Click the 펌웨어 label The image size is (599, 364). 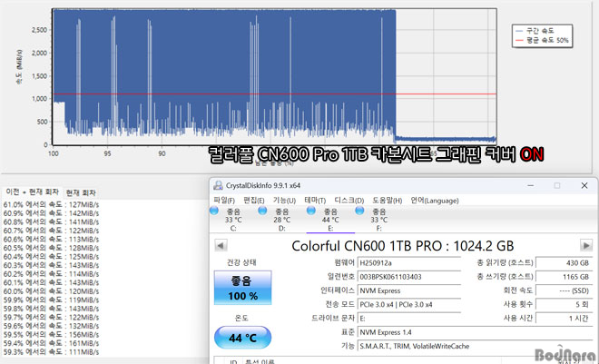tap(344, 262)
